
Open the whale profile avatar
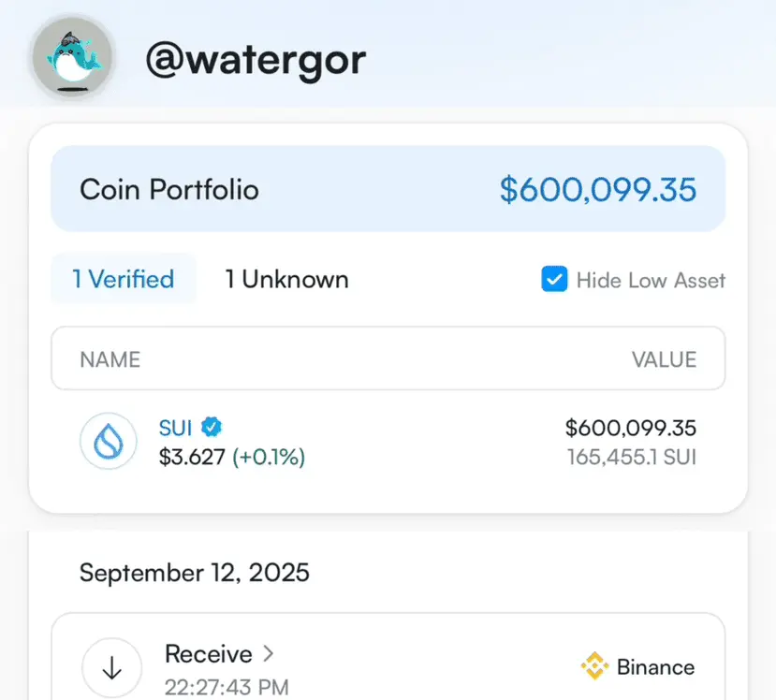(x=72, y=56)
